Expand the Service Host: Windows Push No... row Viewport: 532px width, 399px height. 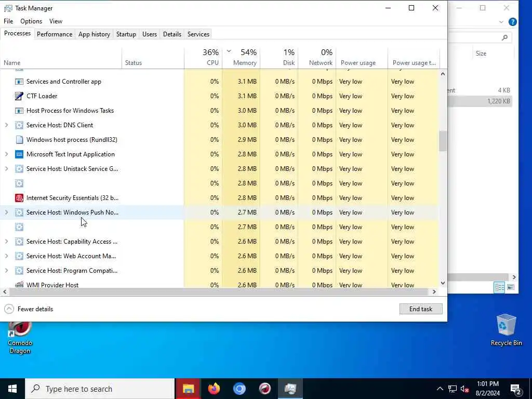pos(6,212)
